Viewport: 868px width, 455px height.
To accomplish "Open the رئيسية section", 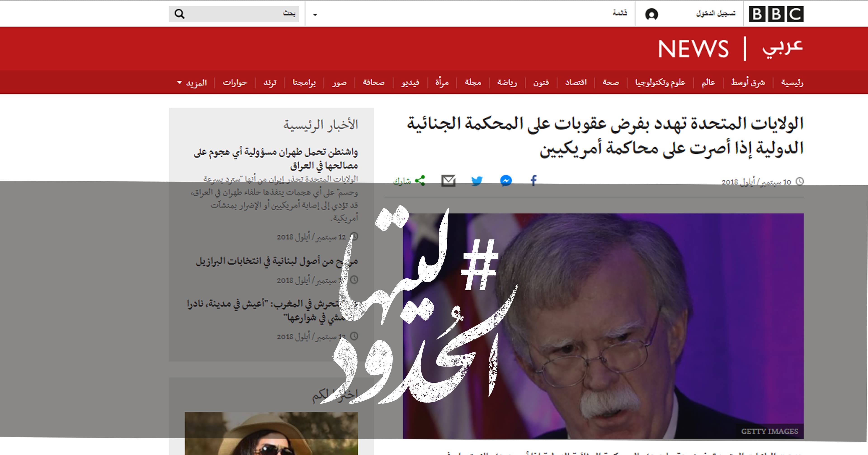I will [792, 83].
